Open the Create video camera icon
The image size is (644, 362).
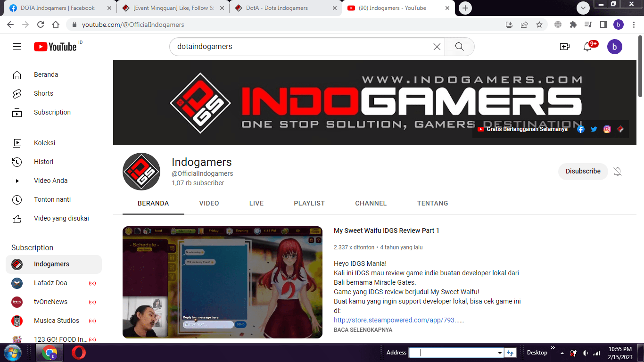(565, 47)
